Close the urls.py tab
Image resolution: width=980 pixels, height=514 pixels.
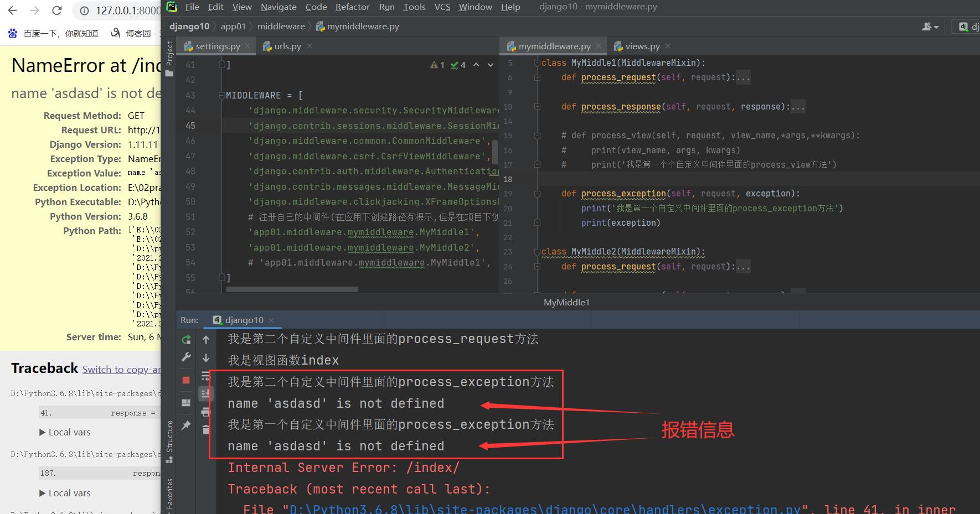[x=310, y=46]
